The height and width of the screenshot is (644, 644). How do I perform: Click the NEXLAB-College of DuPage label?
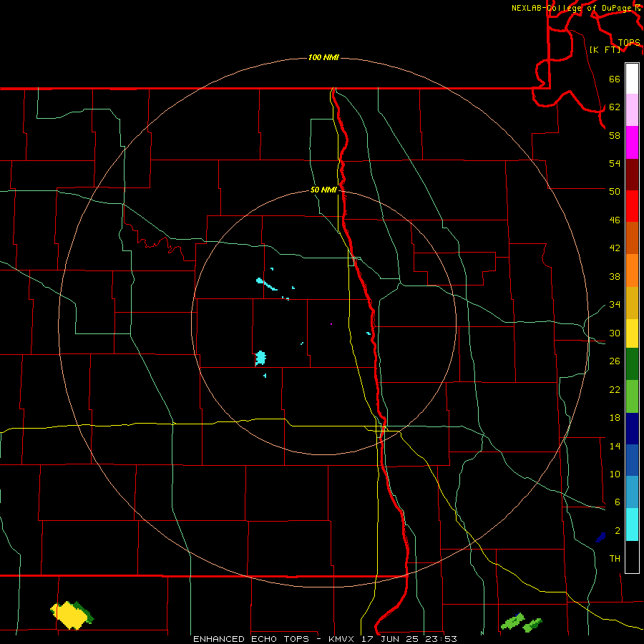point(572,8)
